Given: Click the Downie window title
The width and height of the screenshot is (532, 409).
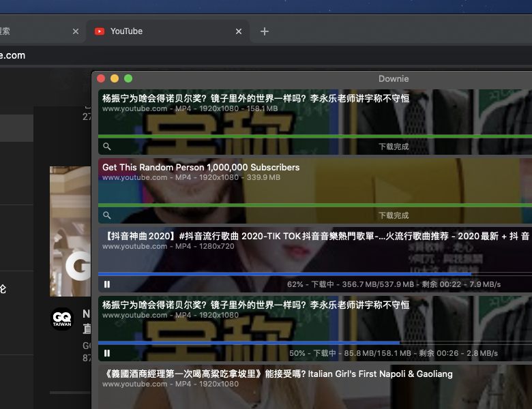Looking at the screenshot, I should (x=394, y=78).
